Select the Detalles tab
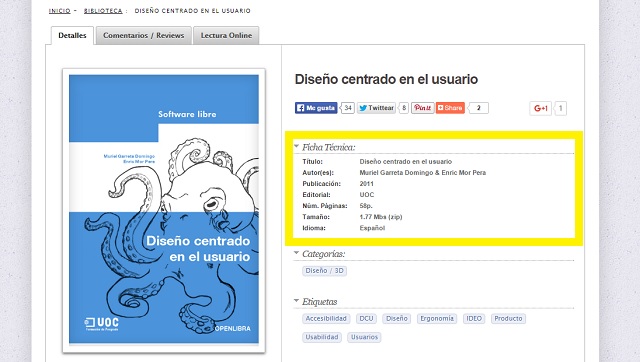This screenshot has height=362, width=640. pos(72,36)
